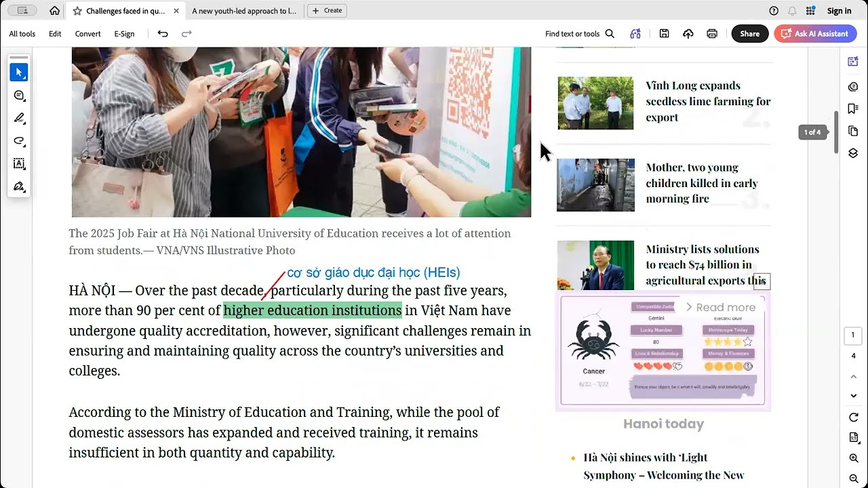This screenshot has width=868, height=488.
Task: Undo the last action
Action: [163, 34]
